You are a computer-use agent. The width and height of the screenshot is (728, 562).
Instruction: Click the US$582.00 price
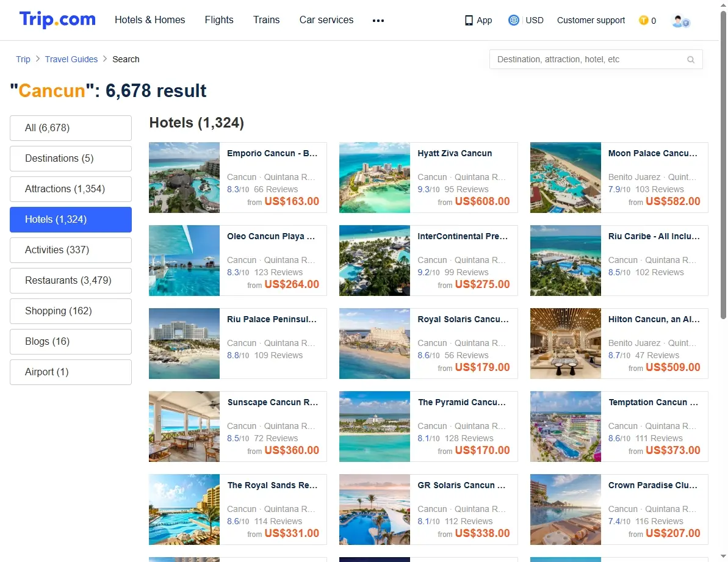click(x=672, y=201)
